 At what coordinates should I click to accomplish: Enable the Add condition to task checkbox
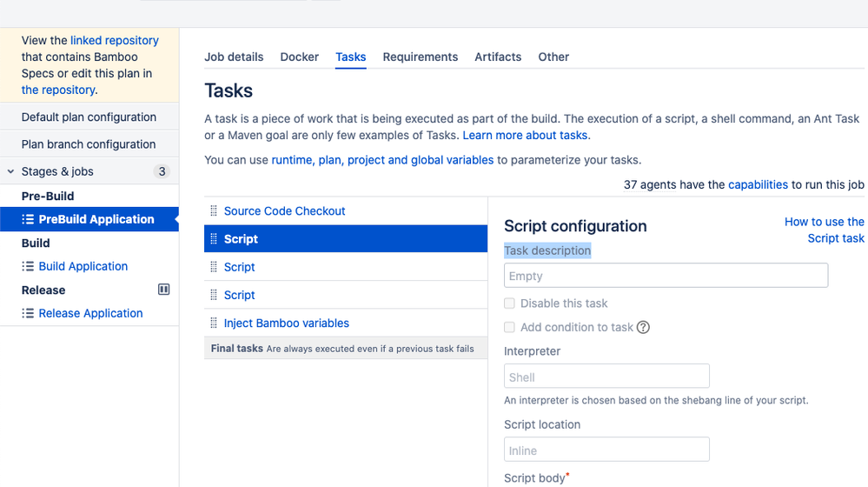[x=509, y=328]
